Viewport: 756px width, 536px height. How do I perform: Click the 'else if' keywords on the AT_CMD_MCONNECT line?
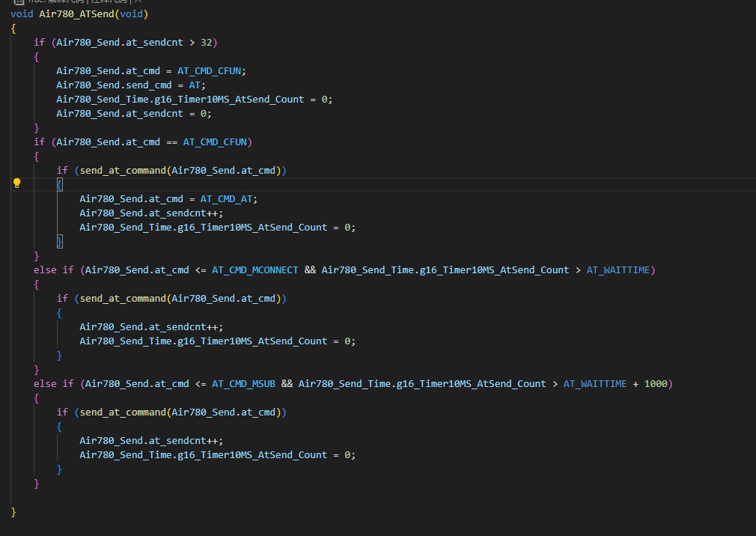pos(53,270)
